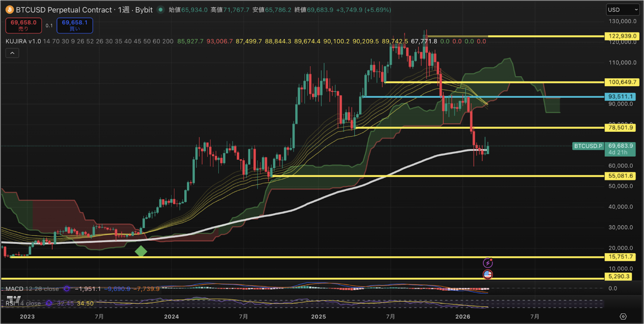This screenshot has width=644, height=324.
Task: Select the RSI indicator label
Action: point(10,303)
